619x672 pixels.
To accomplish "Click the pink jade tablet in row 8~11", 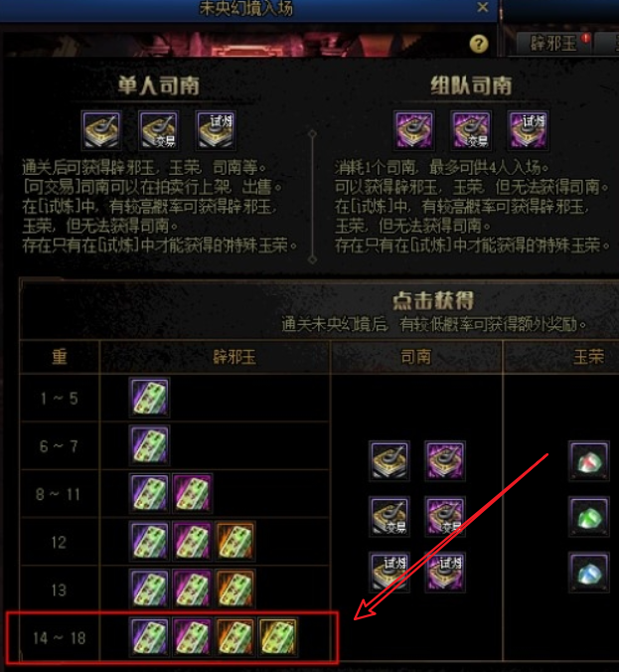I will pyautogui.click(x=193, y=493).
